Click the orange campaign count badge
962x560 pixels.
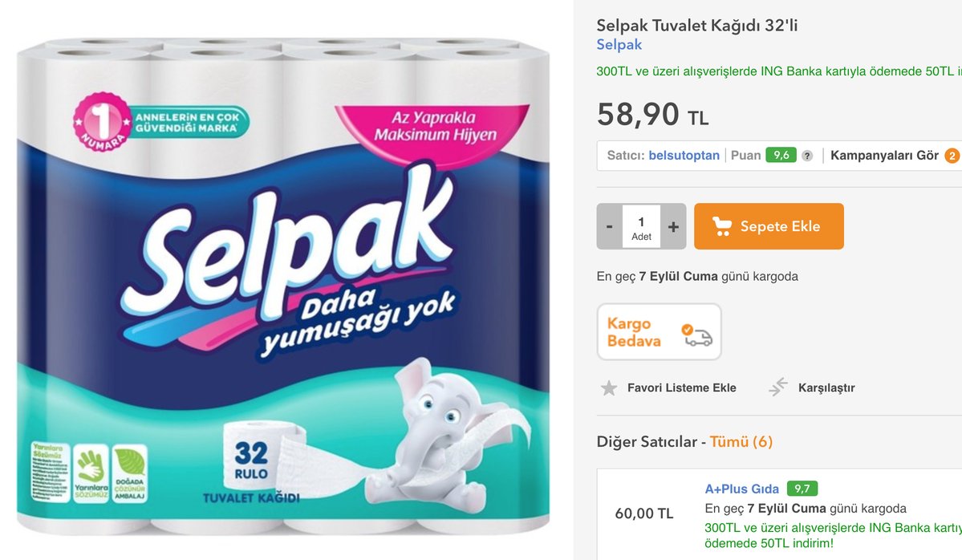(x=952, y=156)
